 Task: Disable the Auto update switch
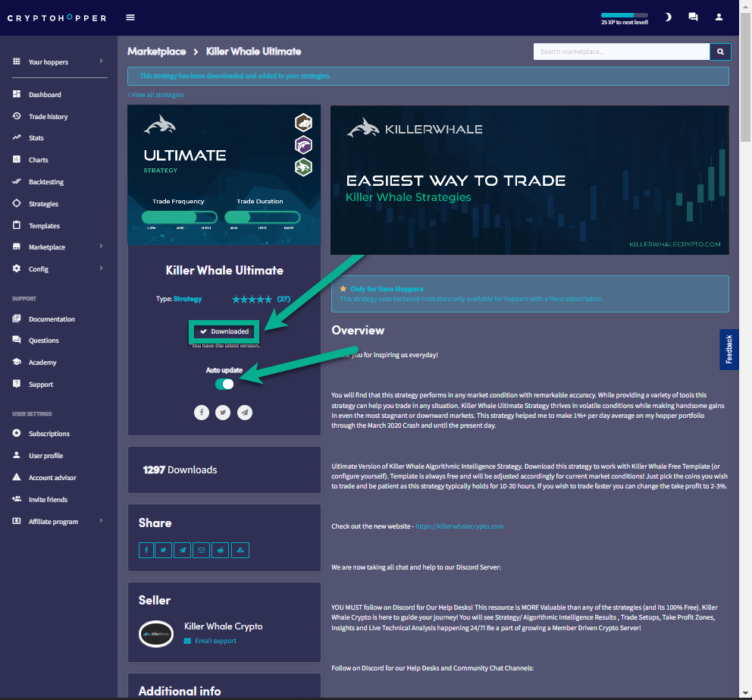(224, 384)
